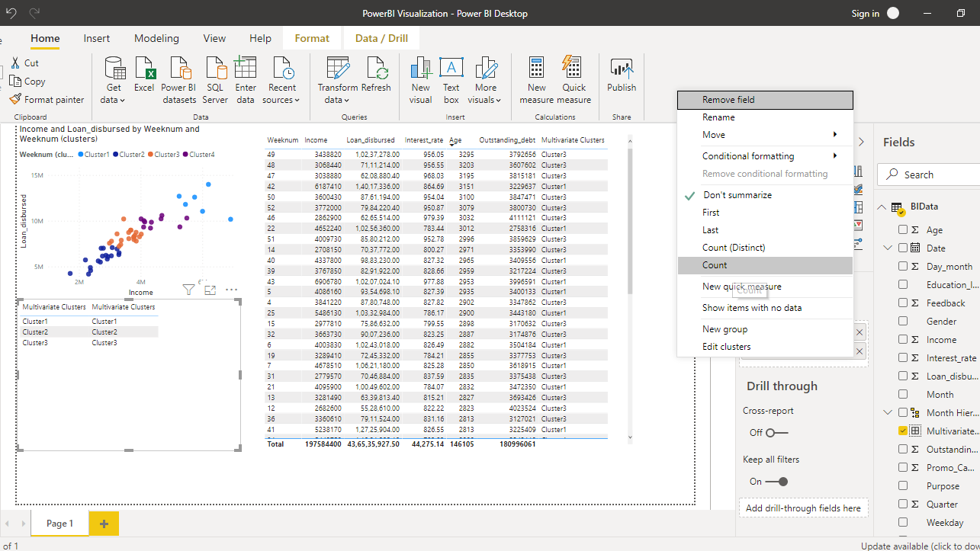Expand the Month Hierarchy field
The image size is (980, 551).
[888, 412]
